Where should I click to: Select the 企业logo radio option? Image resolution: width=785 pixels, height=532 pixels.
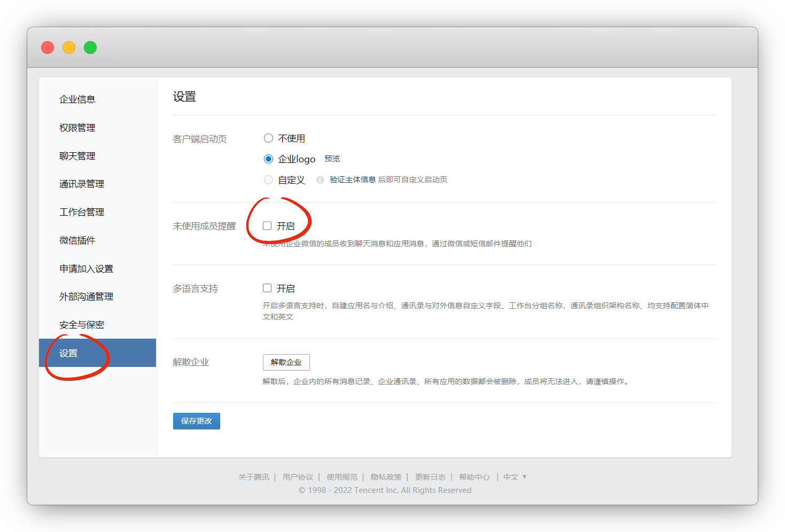268,159
